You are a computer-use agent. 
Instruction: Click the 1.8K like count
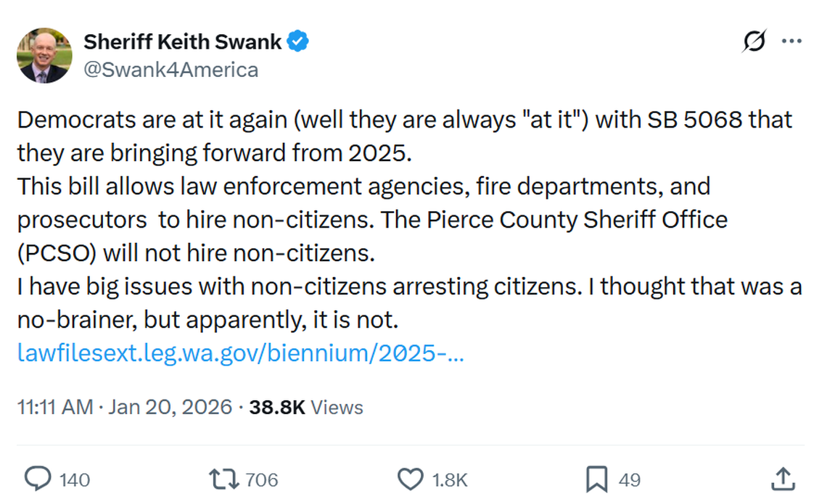(x=450, y=479)
